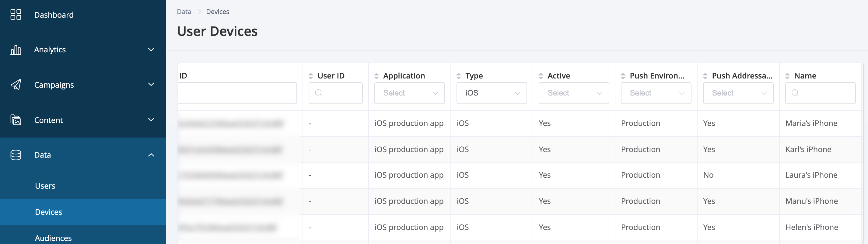The width and height of the screenshot is (868, 244).
Task: Click the ID filter text field
Action: [237, 93]
